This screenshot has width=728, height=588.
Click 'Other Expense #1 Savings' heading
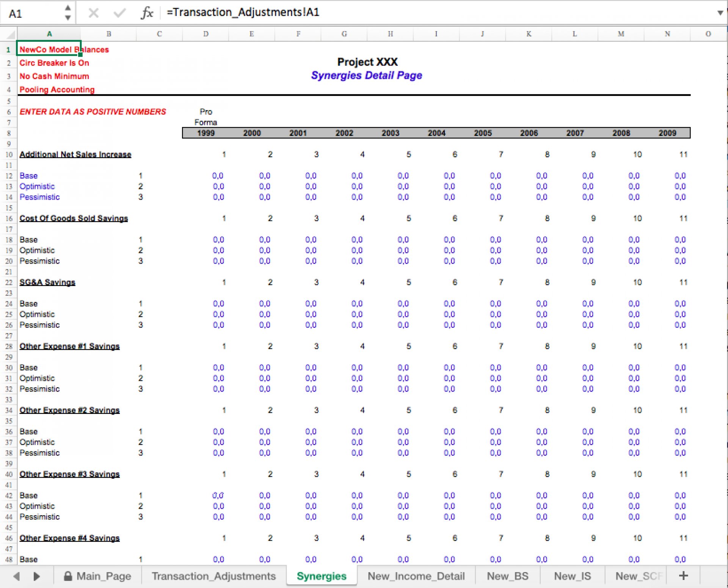coord(69,346)
